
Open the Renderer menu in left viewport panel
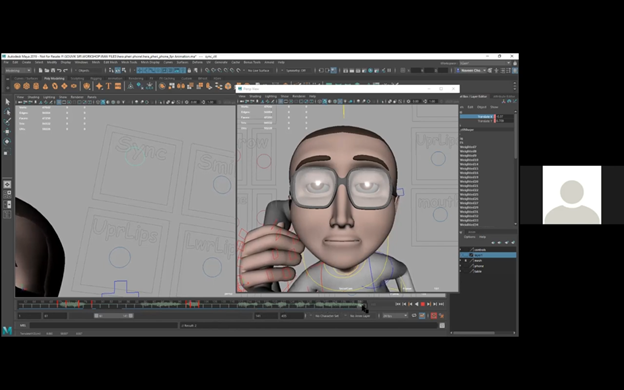(77, 97)
